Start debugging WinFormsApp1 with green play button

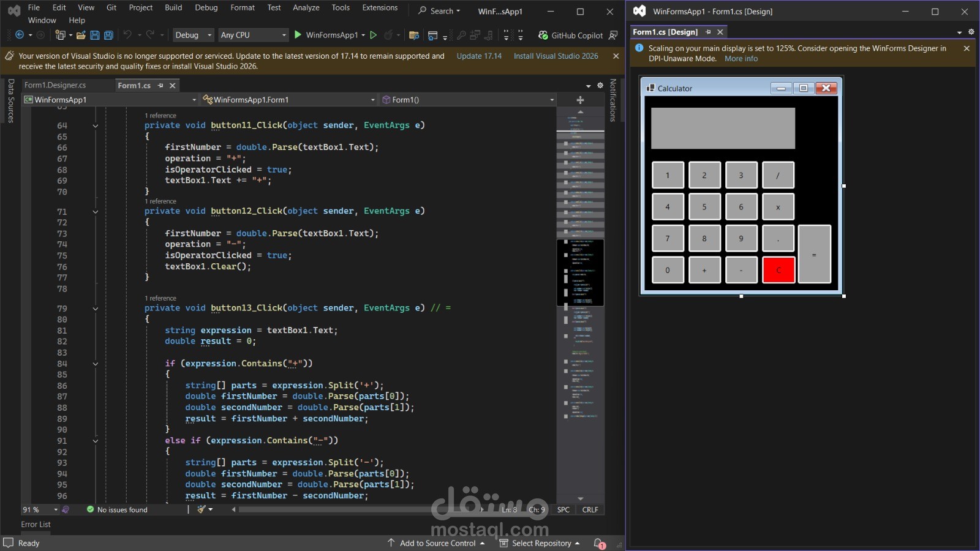coord(297,35)
